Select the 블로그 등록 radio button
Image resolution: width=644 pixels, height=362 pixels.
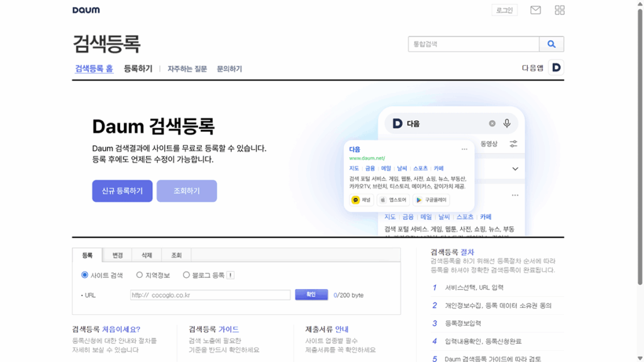point(186,275)
